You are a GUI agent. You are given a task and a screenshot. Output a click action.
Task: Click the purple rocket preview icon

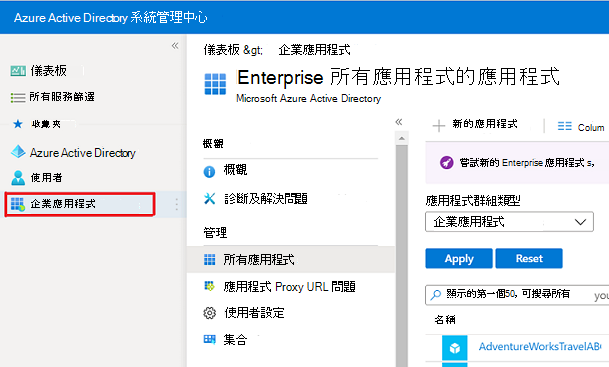[x=446, y=162]
